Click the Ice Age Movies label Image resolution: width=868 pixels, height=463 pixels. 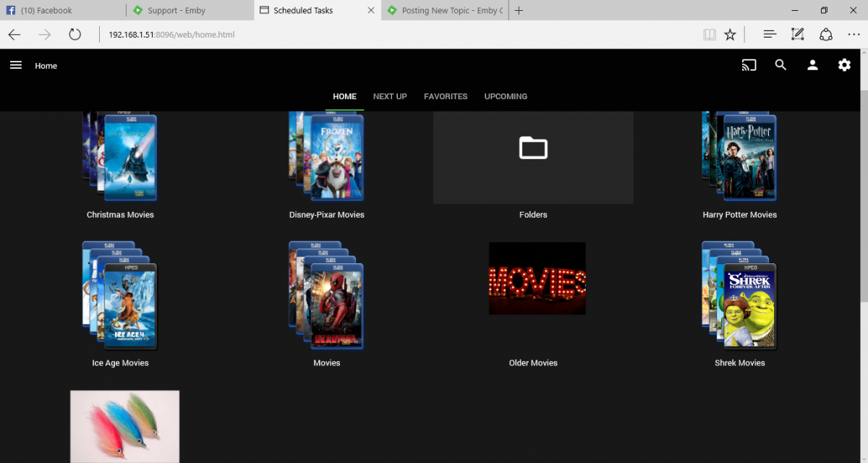pos(120,363)
